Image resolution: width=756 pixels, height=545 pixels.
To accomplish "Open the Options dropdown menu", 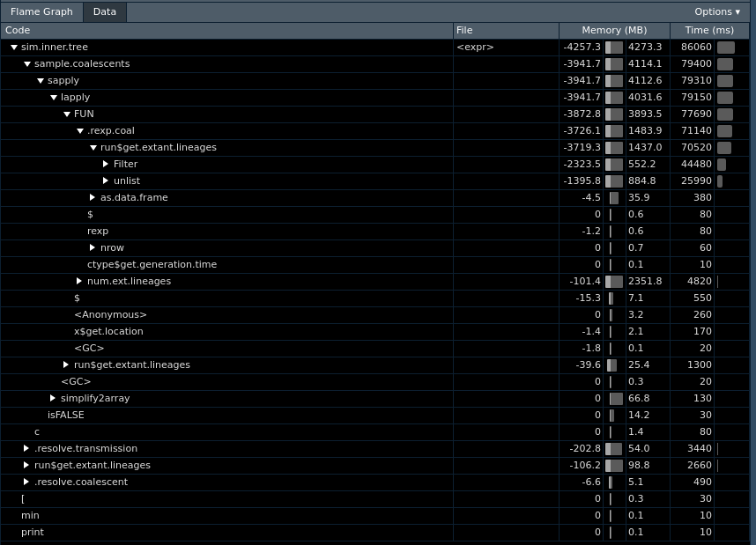I will click(x=717, y=11).
